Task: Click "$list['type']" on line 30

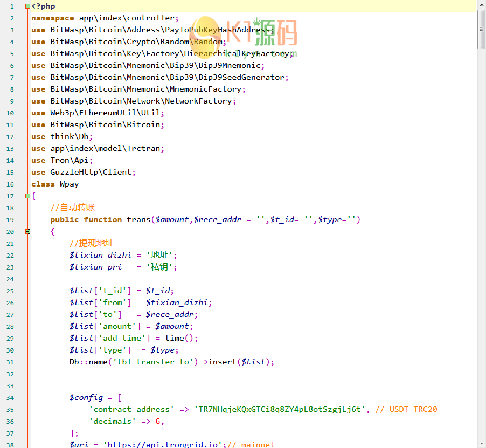Action: click(x=100, y=350)
